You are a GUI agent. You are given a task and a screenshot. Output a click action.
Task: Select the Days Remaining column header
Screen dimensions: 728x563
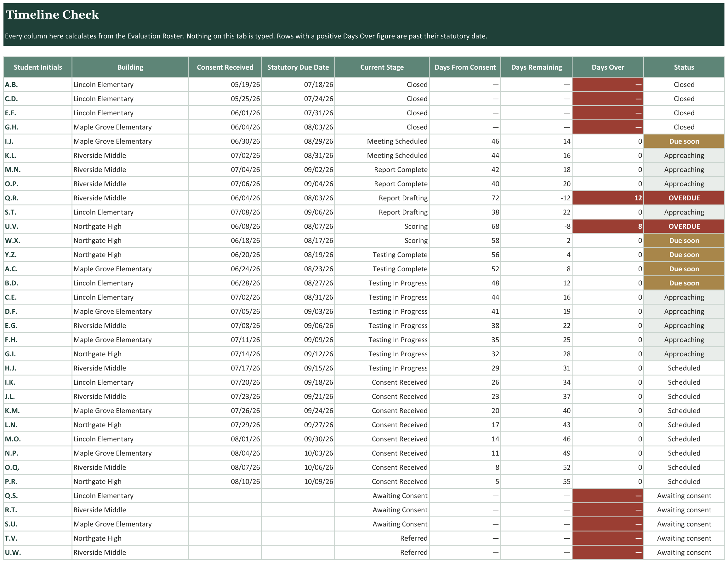tap(536, 67)
